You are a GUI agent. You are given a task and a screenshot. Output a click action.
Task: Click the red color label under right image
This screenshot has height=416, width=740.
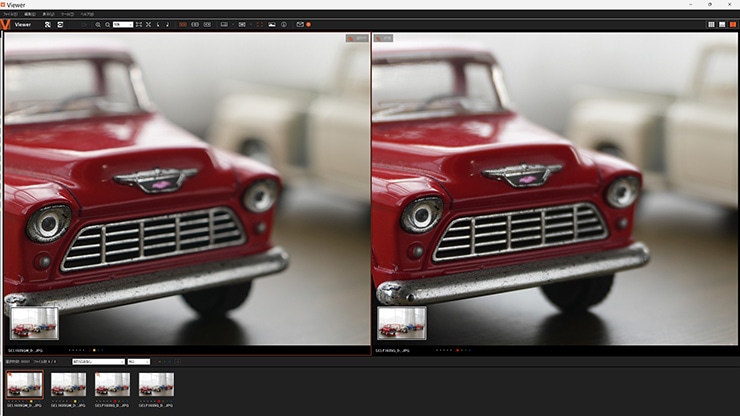457,350
